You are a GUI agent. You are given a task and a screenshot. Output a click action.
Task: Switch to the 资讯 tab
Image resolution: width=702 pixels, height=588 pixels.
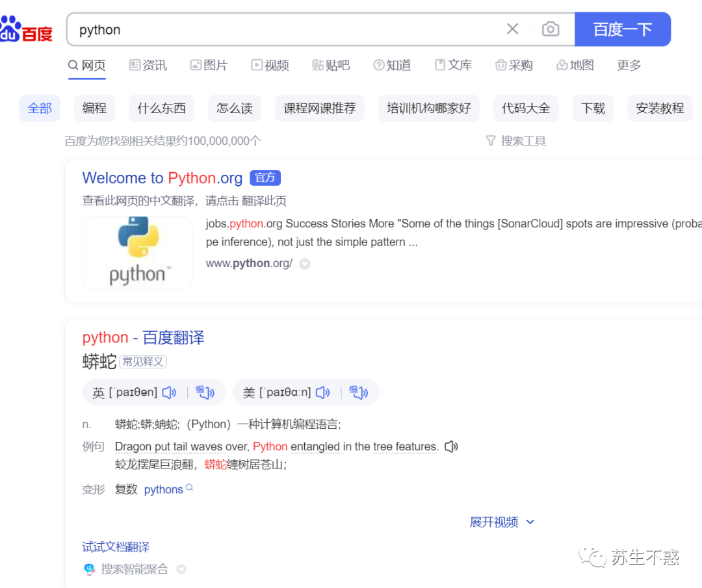coord(148,66)
